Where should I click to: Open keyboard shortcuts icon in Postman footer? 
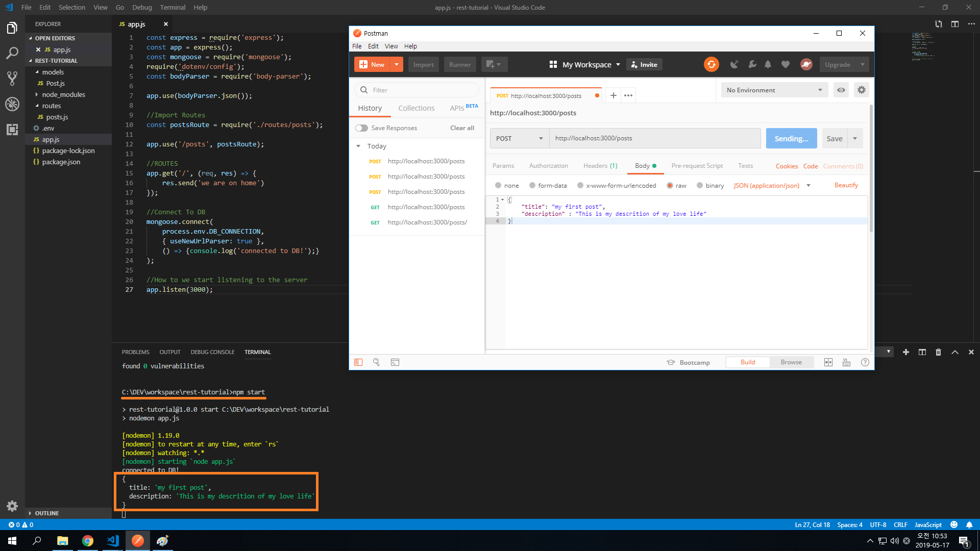pos(847,362)
